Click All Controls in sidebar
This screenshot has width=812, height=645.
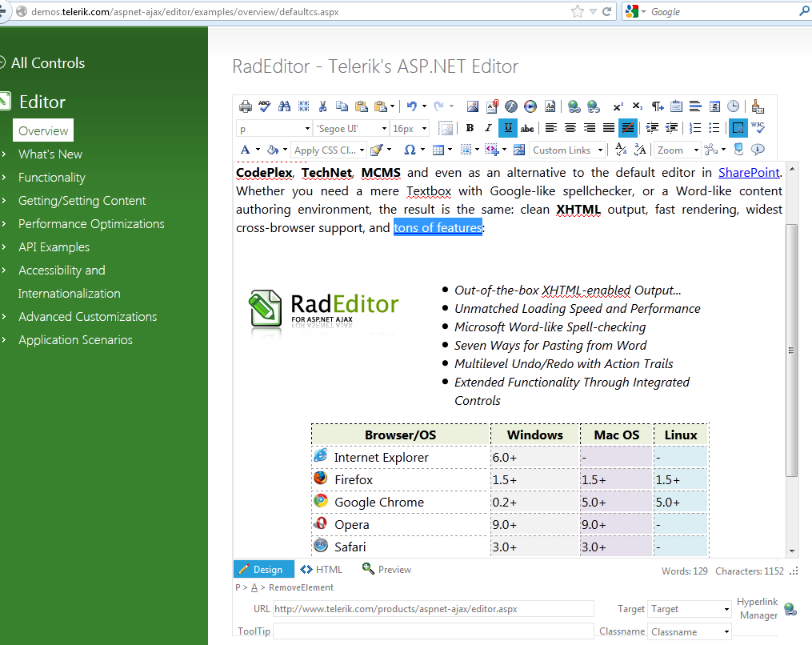click(48, 63)
